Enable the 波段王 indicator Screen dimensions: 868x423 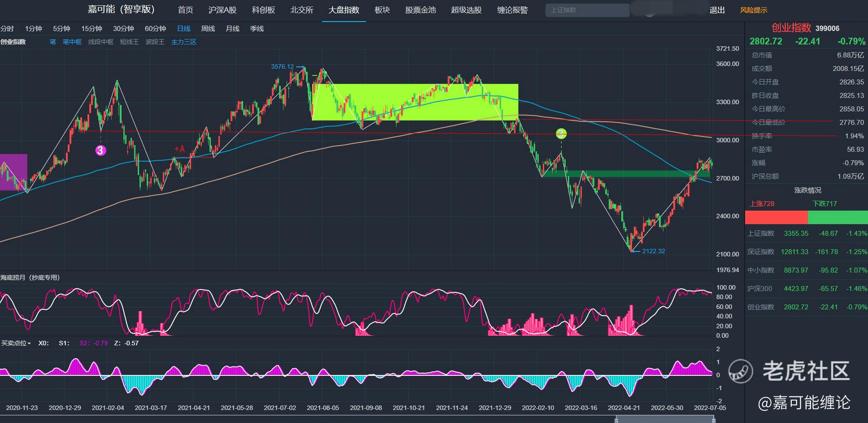[155, 42]
